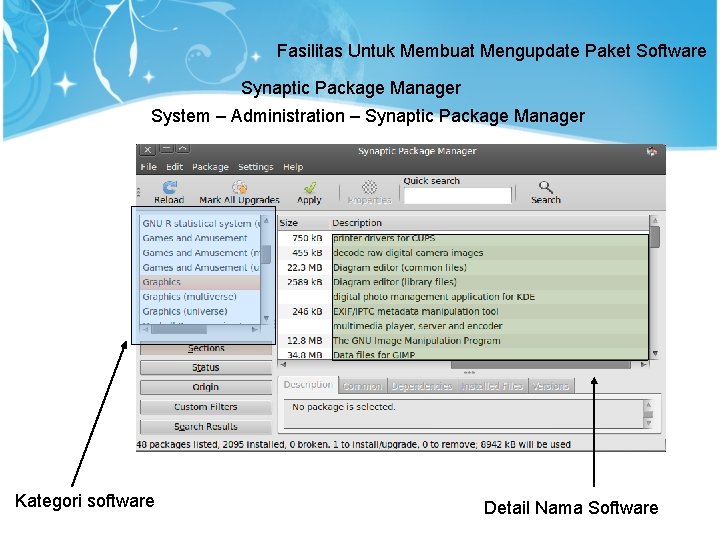Open the Help menu
The image size is (720, 540).
293,167
